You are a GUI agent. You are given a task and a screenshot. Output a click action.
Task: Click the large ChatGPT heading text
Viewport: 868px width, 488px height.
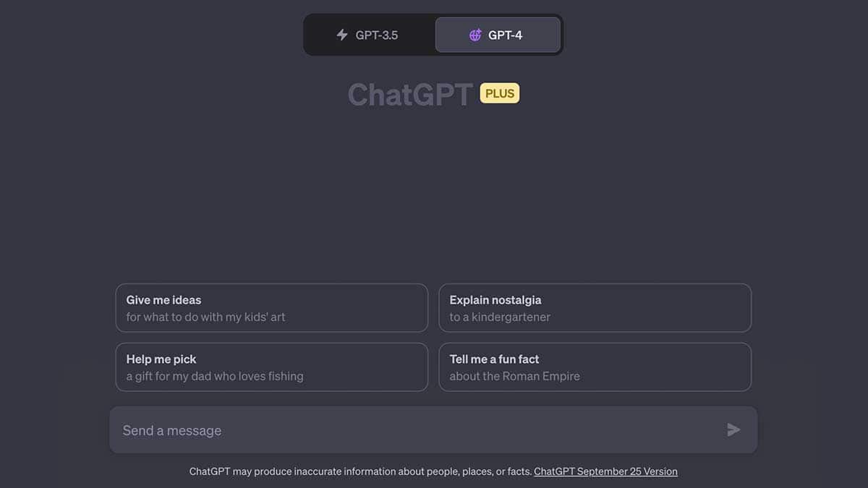coord(410,95)
